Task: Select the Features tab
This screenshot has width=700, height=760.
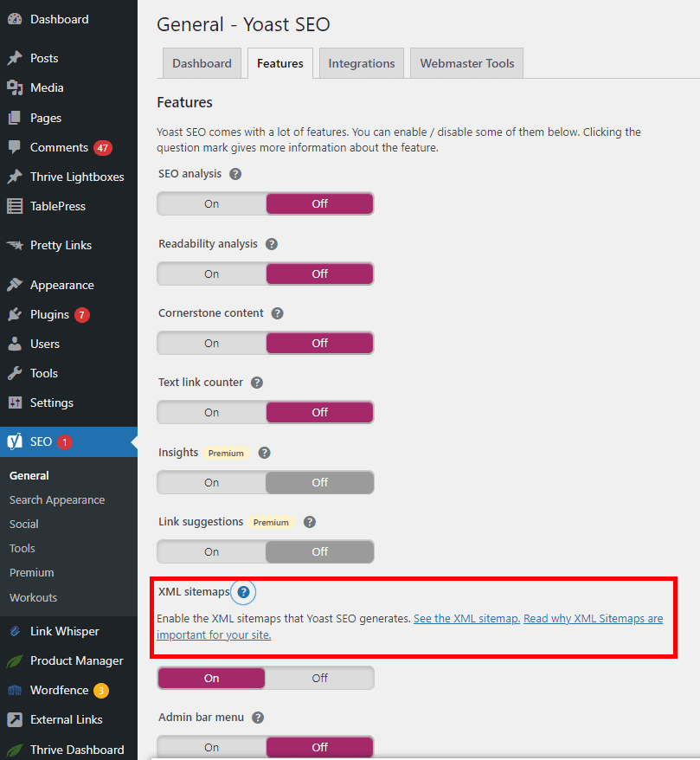Action: click(x=280, y=63)
